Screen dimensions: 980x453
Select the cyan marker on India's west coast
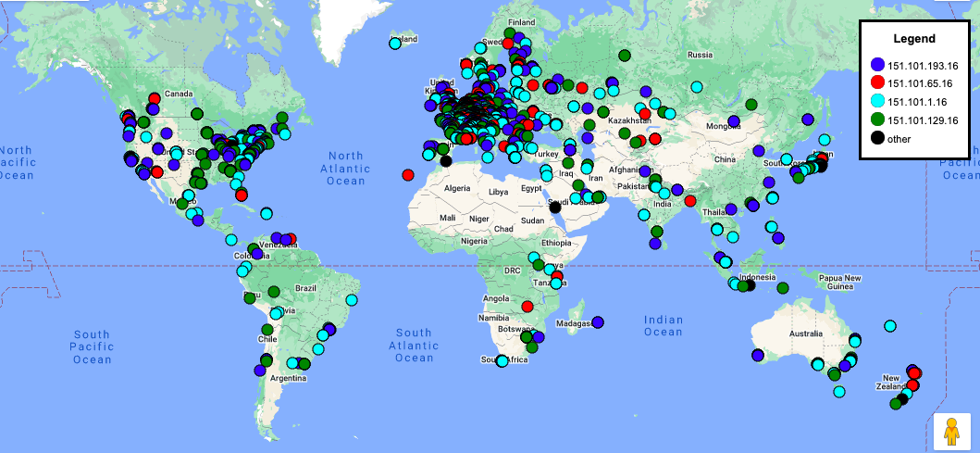(644, 215)
